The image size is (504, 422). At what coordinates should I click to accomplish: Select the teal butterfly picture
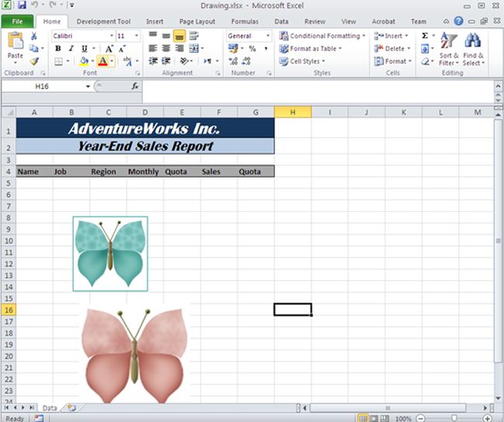point(110,254)
